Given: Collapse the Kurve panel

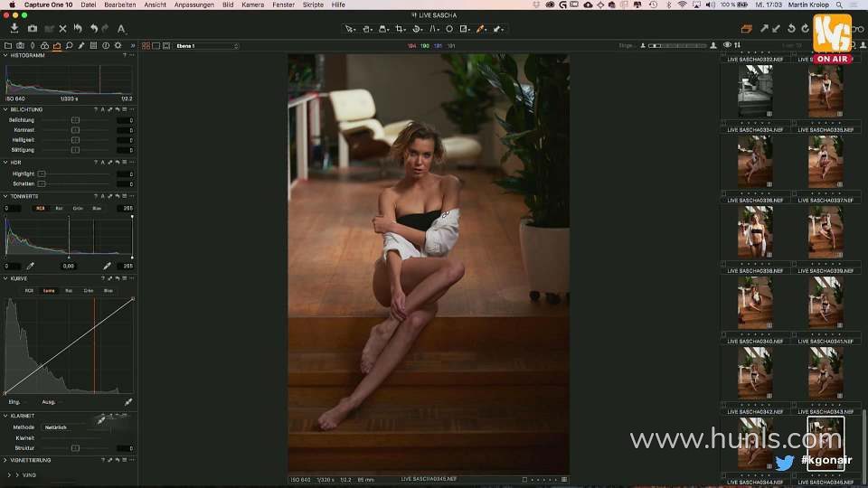Looking at the screenshot, I should click(5, 279).
